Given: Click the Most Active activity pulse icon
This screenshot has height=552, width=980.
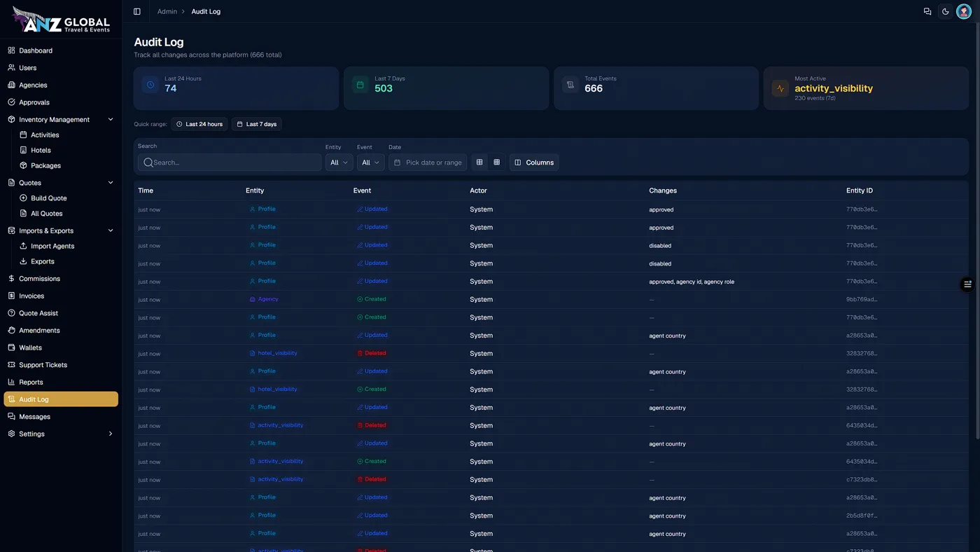Looking at the screenshot, I should 780,88.
